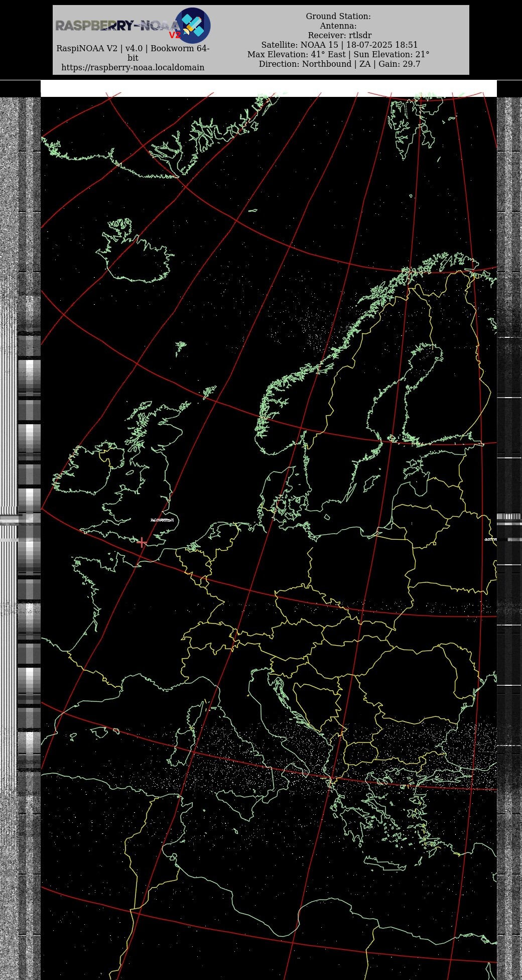Open the https://raspberry-noaa.localdomain link
Screen dimensions: 522x980
point(133,67)
